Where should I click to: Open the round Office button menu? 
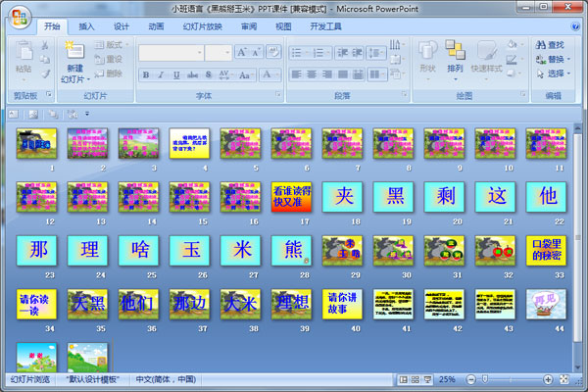pyautogui.click(x=20, y=18)
